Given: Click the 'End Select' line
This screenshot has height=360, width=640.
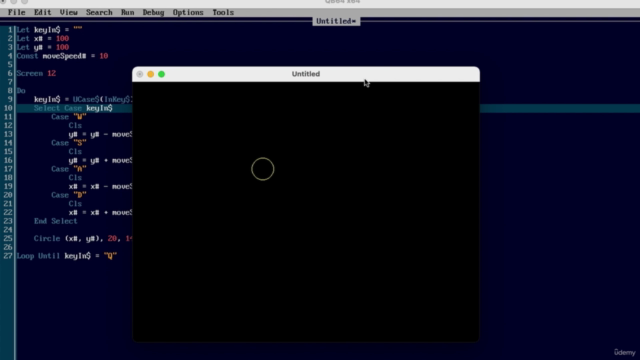Looking at the screenshot, I should [x=56, y=221].
